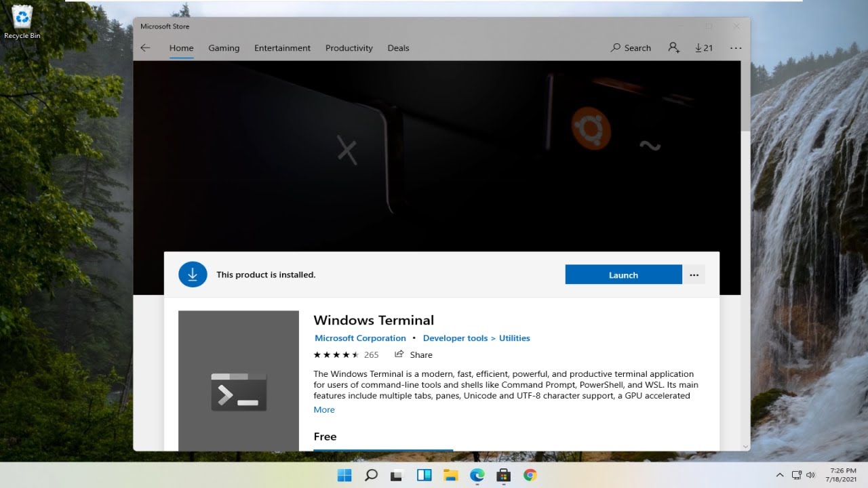Click the Windows Terminal title text
The image size is (868, 488).
click(x=374, y=320)
